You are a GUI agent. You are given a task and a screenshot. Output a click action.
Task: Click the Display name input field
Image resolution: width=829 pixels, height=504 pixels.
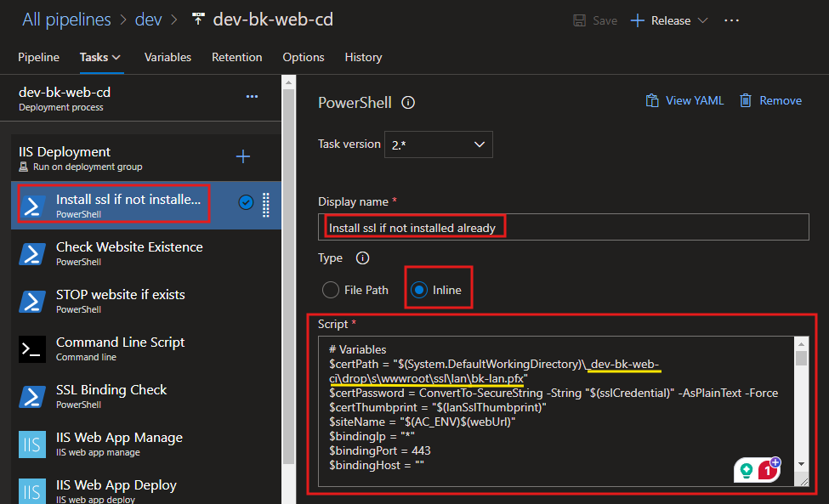click(x=564, y=227)
